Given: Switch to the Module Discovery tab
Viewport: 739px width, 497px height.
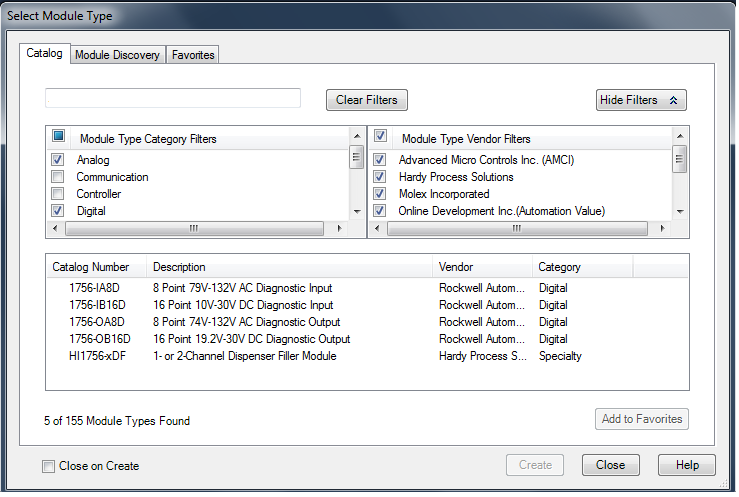Looking at the screenshot, I should 117,55.
